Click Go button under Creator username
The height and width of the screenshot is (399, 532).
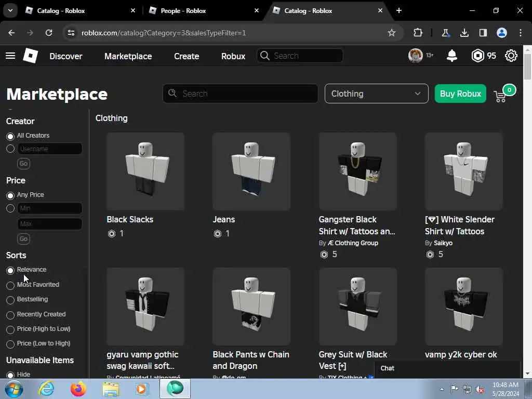click(23, 164)
